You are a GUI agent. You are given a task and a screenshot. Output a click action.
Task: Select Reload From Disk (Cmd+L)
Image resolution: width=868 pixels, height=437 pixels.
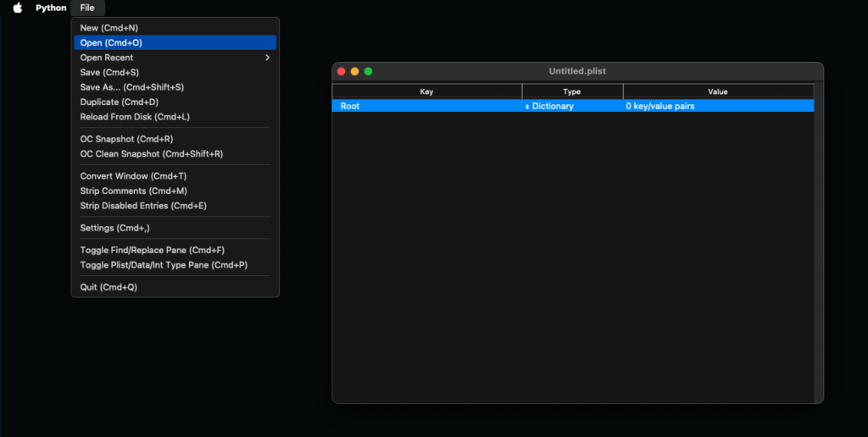tap(175, 117)
